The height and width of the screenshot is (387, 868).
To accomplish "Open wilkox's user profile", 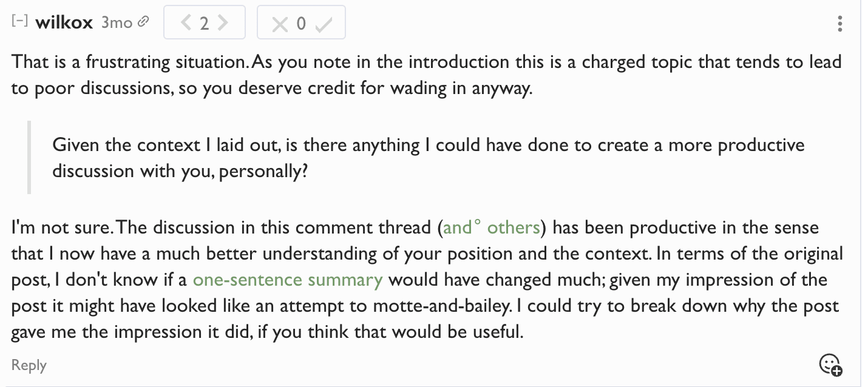I will tap(64, 23).
